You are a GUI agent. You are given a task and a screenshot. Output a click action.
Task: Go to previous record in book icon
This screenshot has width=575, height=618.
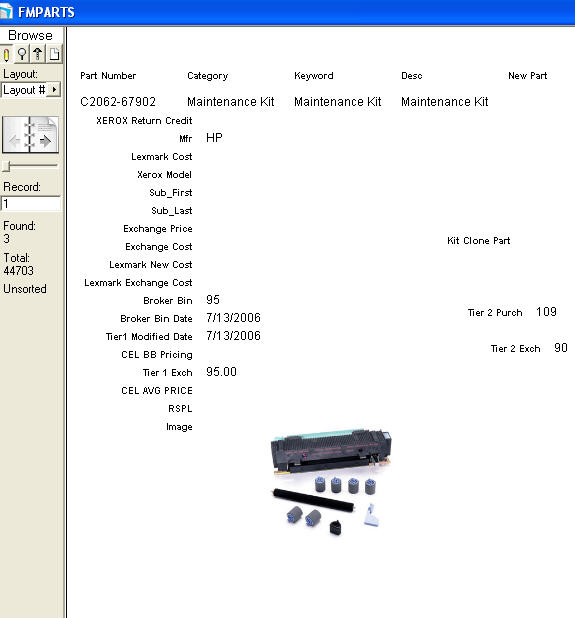(15, 140)
